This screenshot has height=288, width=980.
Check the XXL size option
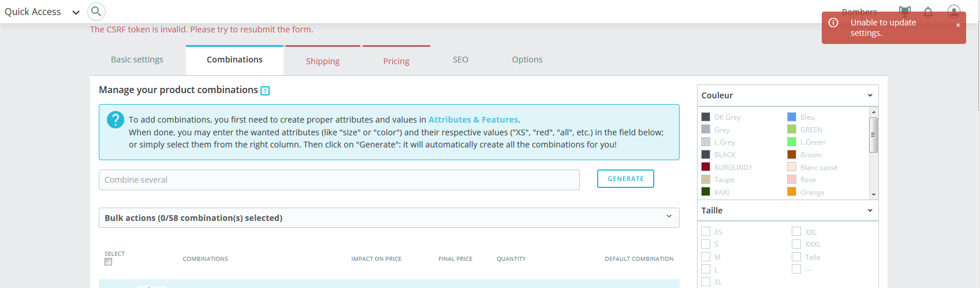[796, 231]
